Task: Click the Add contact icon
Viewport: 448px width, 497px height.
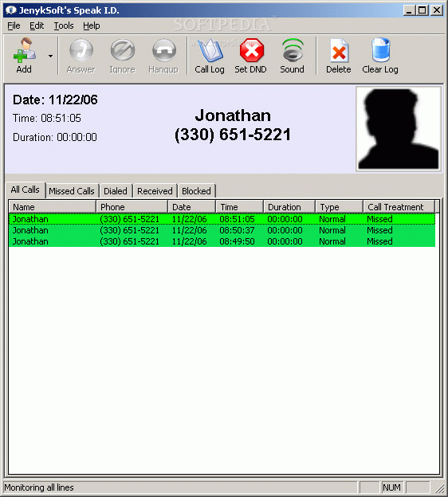Action: point(25,49)
